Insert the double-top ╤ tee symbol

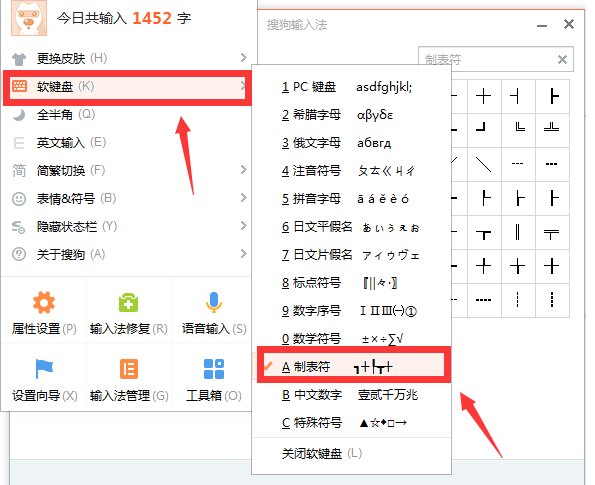(552, 232)
